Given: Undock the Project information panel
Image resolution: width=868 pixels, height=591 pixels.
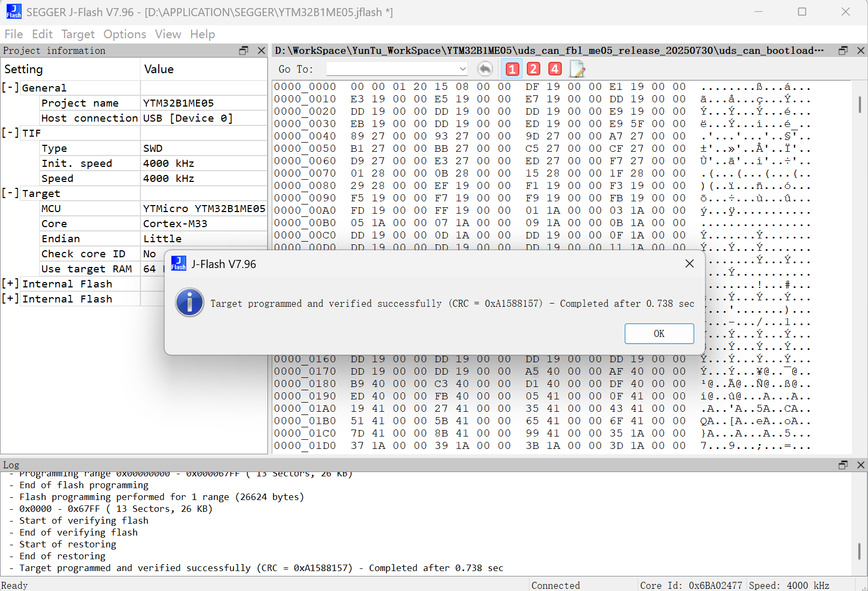Looking at the screenshot, I should coord(244,51).
